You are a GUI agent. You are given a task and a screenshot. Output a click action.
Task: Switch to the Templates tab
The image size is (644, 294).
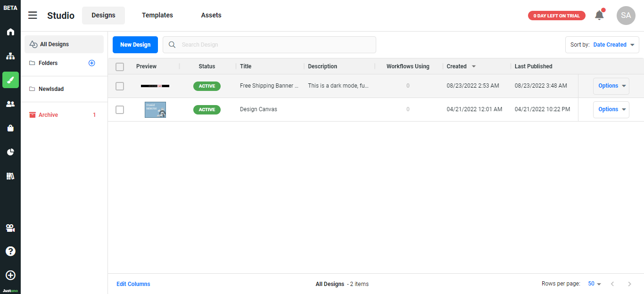pos(157,16)
